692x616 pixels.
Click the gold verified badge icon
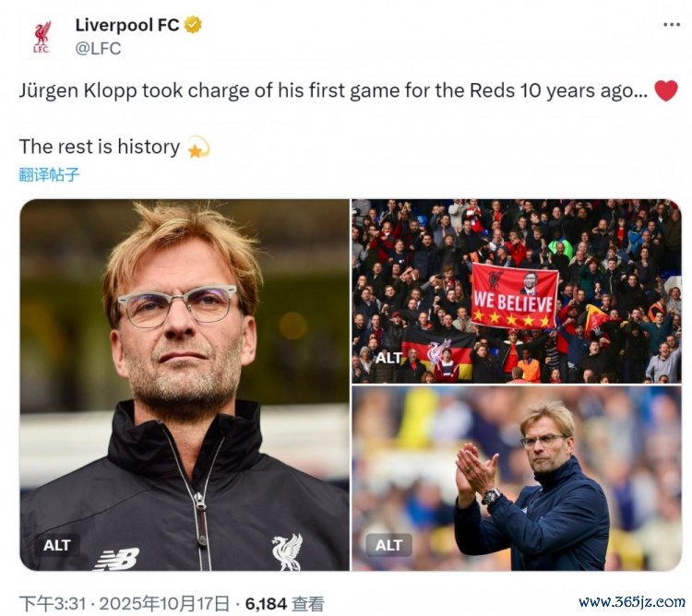(x=193, y=25)
